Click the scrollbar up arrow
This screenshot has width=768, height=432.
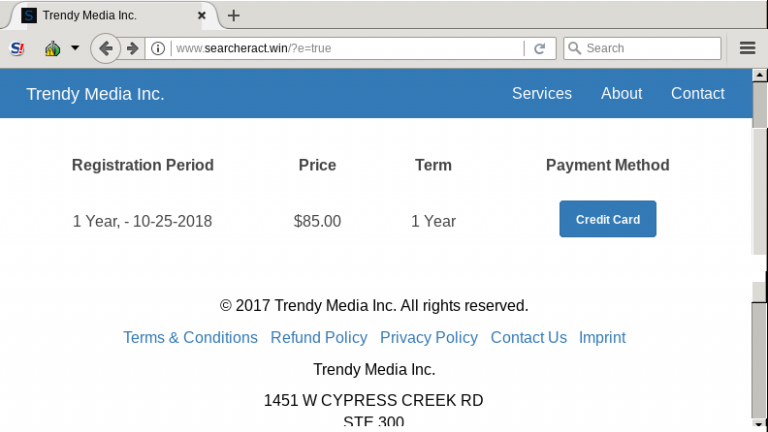click(x=759, y=75)
